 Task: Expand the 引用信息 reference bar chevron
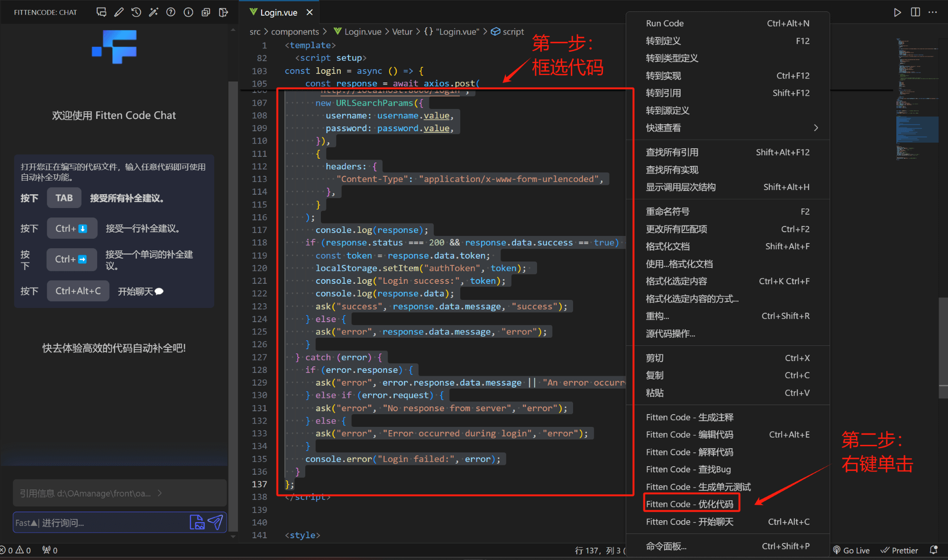pos(160,493)
